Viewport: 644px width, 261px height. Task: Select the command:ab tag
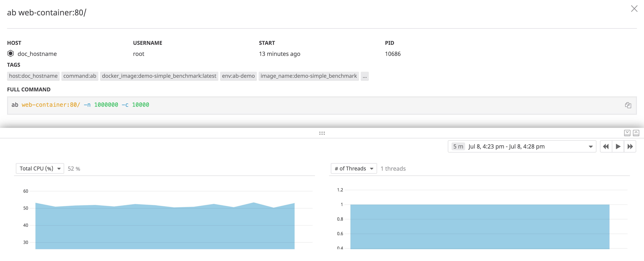point(80,76)
